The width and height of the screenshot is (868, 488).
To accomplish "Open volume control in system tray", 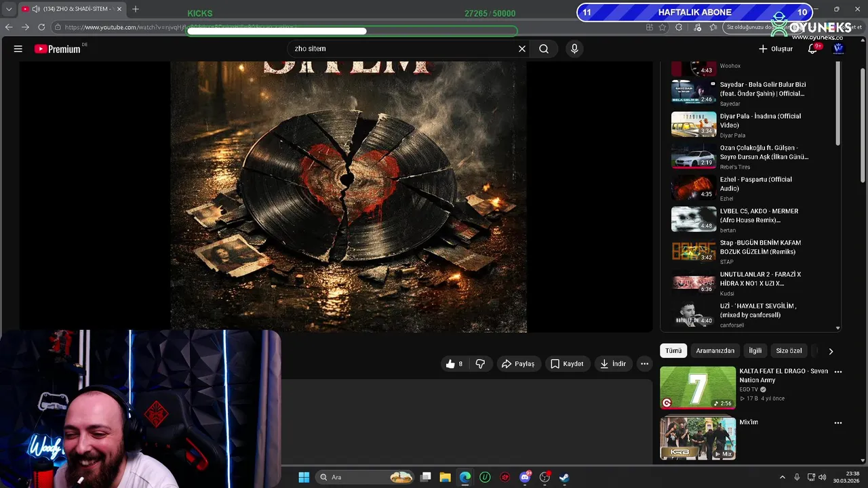I will point(823,477).
